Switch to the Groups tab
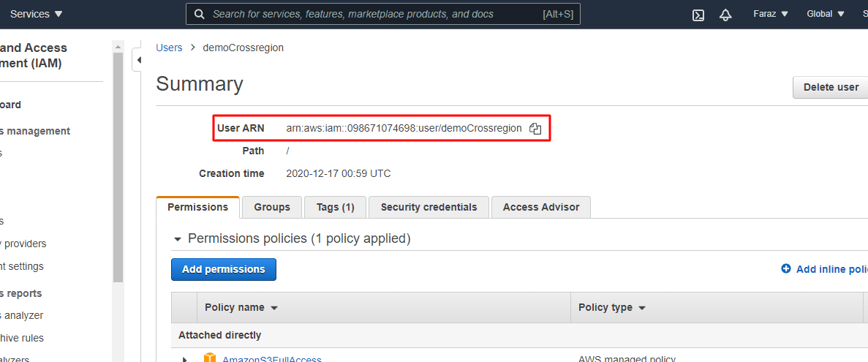 (272, 207)
